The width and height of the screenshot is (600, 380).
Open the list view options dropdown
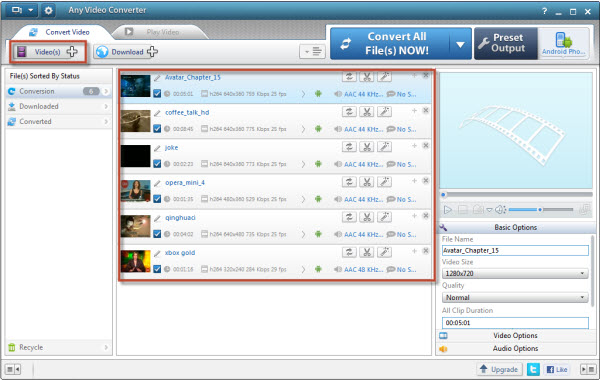tap(312, 51)
